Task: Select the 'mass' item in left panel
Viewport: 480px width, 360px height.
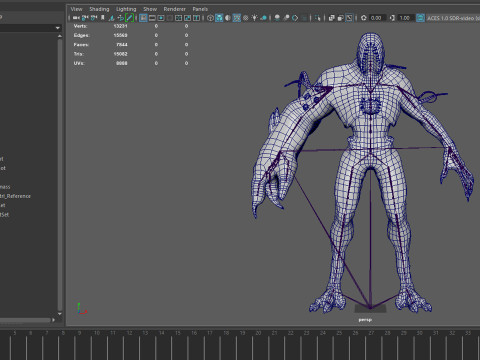Action: click(x=5, y=187)
